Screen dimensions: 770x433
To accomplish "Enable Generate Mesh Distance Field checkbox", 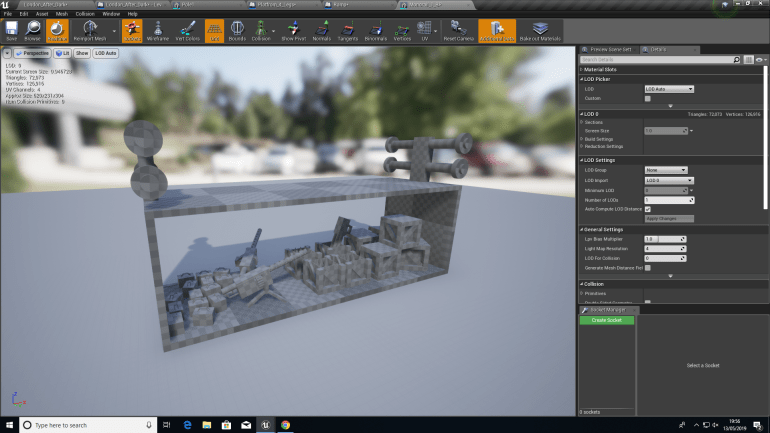I will [648, 268].
